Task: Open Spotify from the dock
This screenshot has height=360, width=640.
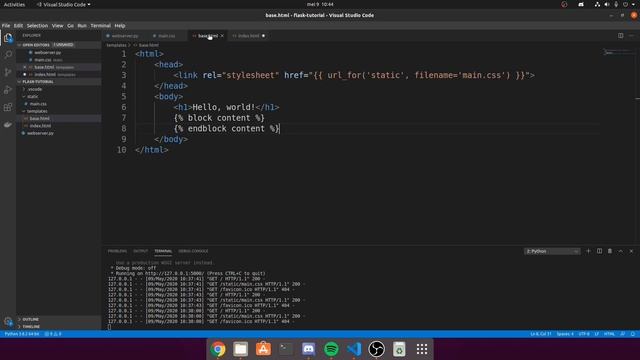Action: [x=331, y=349]
